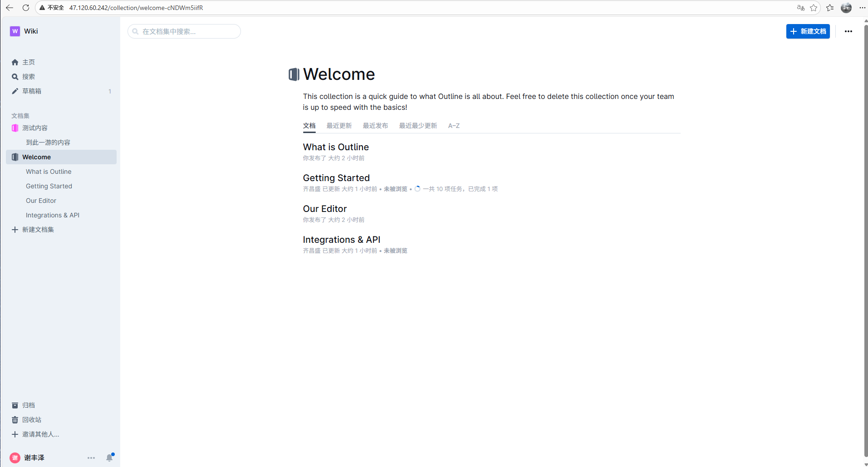This screenshot has width=868, height=467.
Task: Click the browser back arrow
Action: click(x=10, y=8)
